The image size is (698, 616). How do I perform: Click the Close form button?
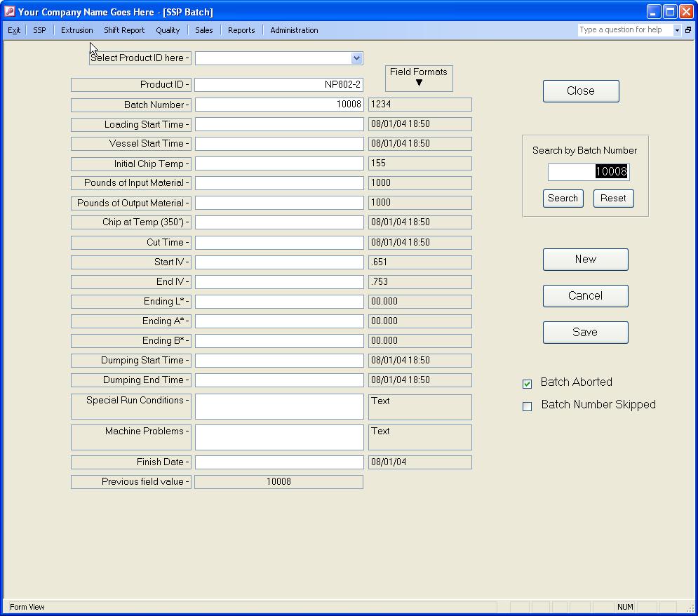click(x=580, y=91)
